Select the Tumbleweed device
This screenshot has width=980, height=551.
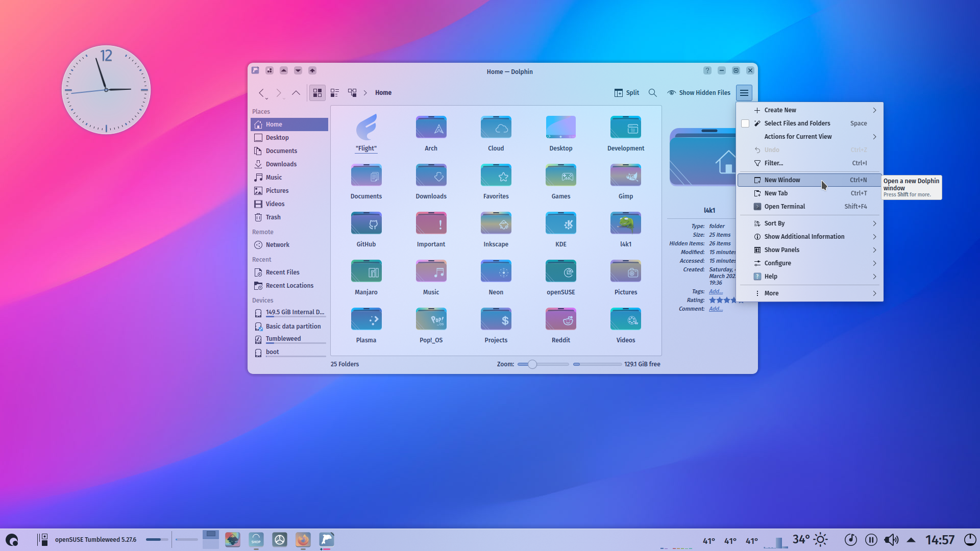289,339
